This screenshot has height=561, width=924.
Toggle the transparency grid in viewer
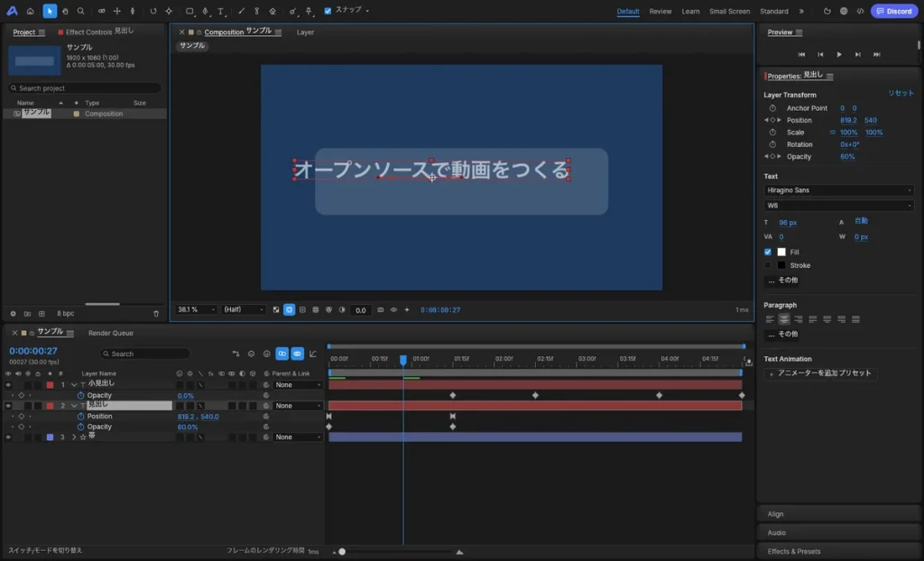pyautogui.click(x=276, y=309)
